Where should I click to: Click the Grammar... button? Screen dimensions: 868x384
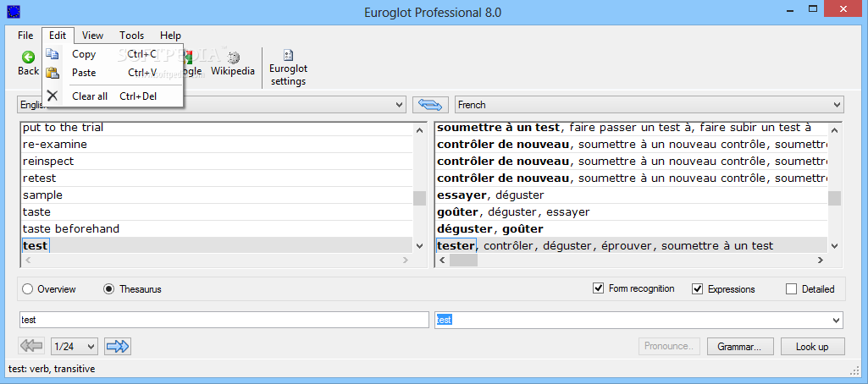point(738,347)
